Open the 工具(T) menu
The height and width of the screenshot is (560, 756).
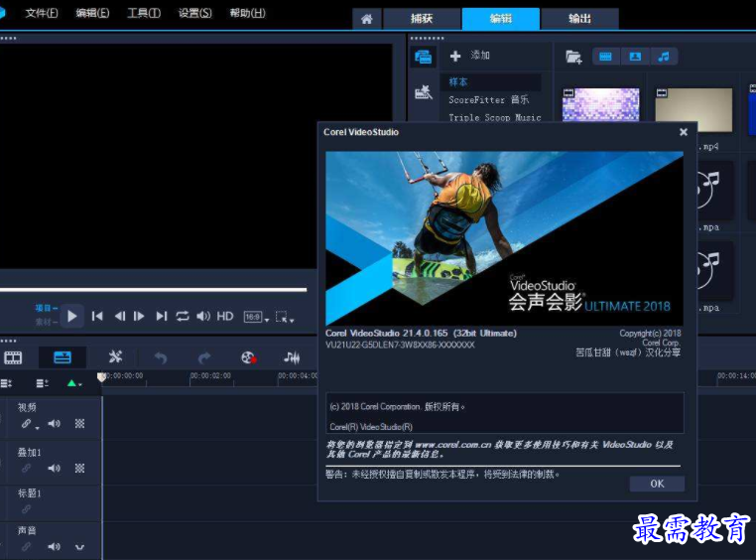[144, 13]
